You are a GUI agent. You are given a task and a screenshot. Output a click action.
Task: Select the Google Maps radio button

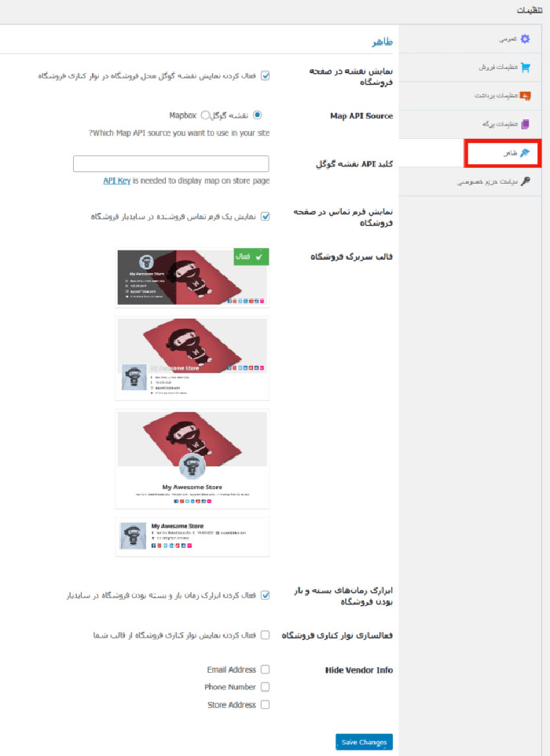coord(257,115)
